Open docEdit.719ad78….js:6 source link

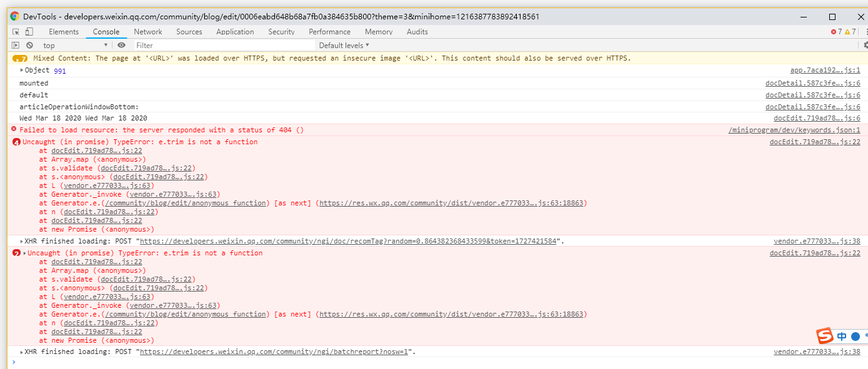[x=817, y=118]
